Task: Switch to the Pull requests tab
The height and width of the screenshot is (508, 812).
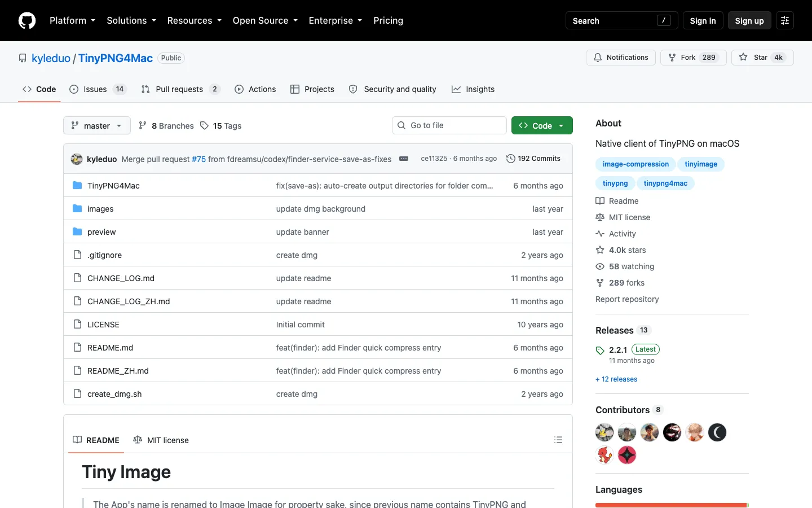Action: click(x=180, y=89)
